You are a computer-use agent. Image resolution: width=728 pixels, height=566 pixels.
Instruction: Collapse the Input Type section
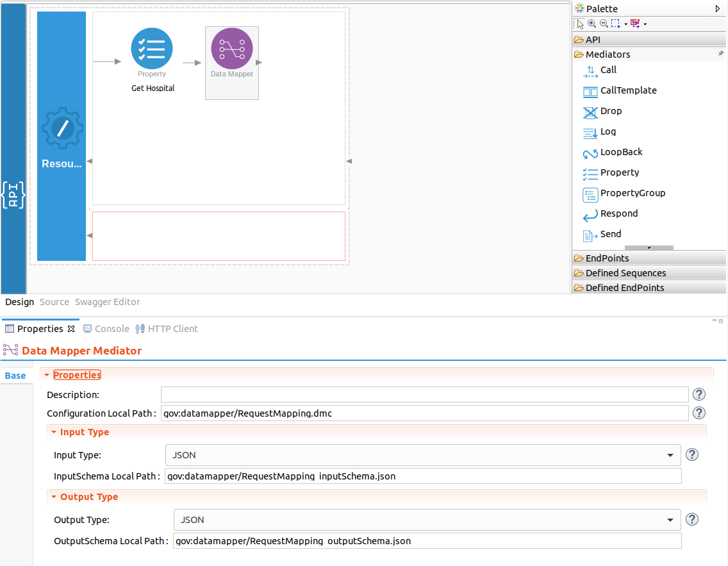(x=54, y=432)
